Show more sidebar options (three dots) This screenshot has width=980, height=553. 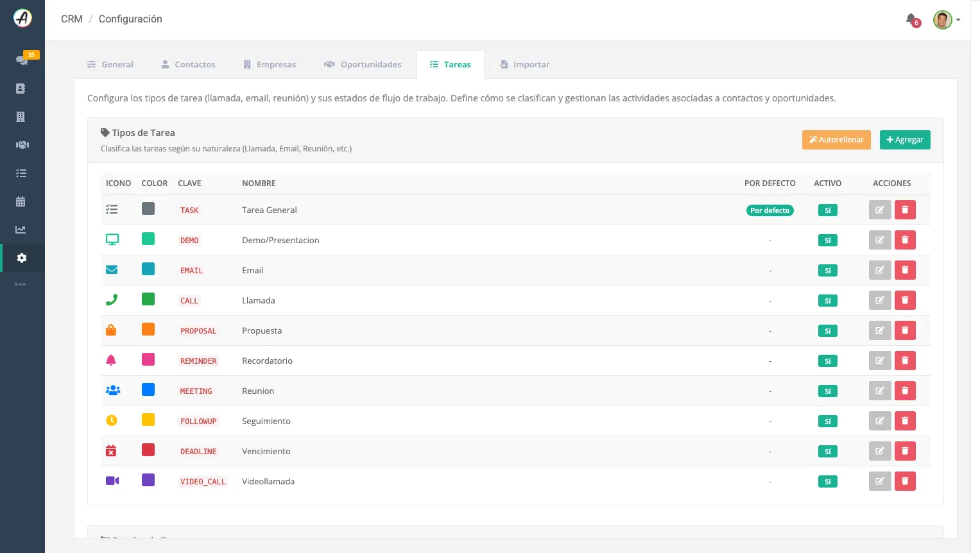coord(21,284)
